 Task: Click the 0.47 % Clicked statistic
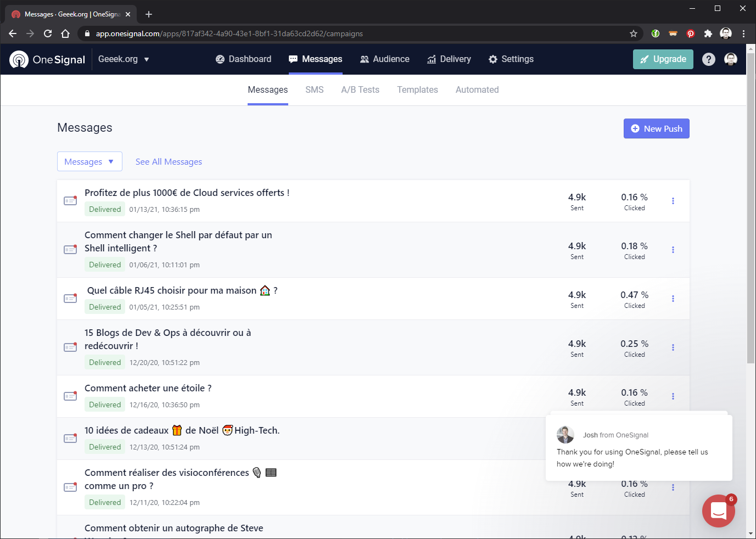tap(635, 299)
